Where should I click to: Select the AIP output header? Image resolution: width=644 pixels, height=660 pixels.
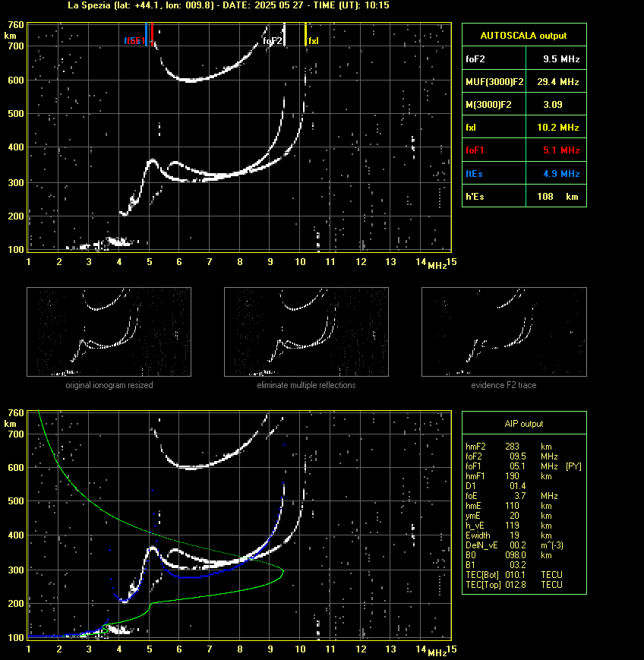[524, 424]
